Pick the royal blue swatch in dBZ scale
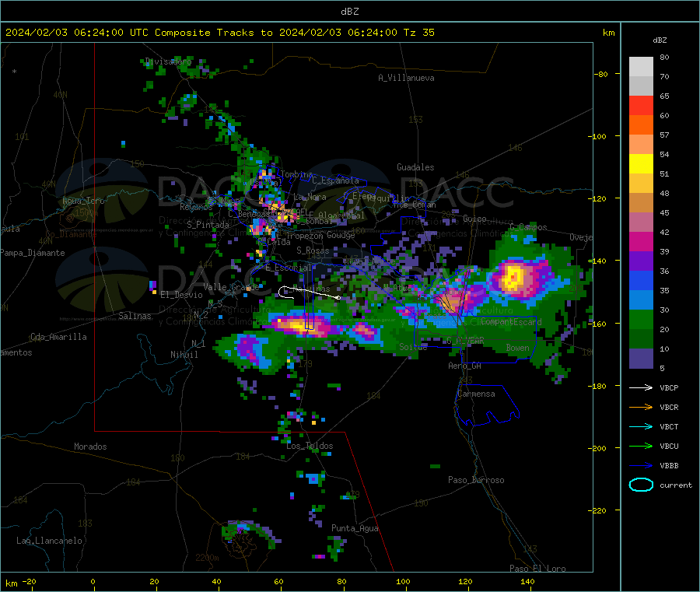 pyautogui.click(x=641, y=280)
